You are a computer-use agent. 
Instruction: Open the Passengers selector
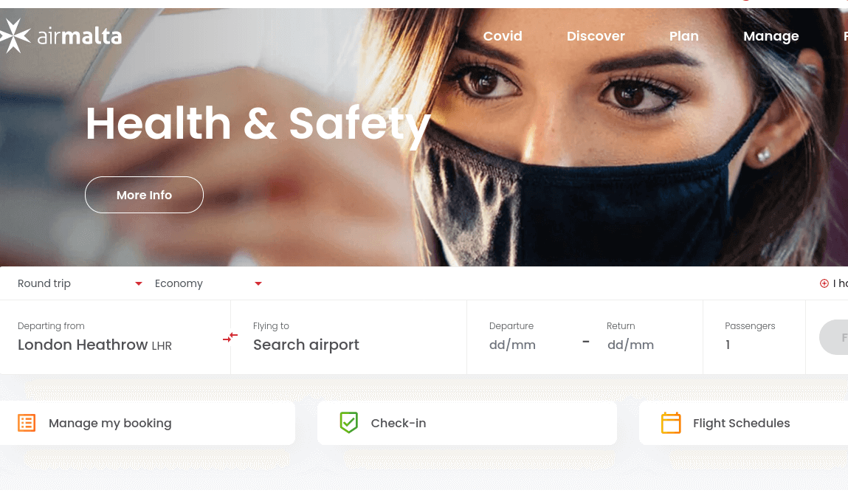pos(754,337)
